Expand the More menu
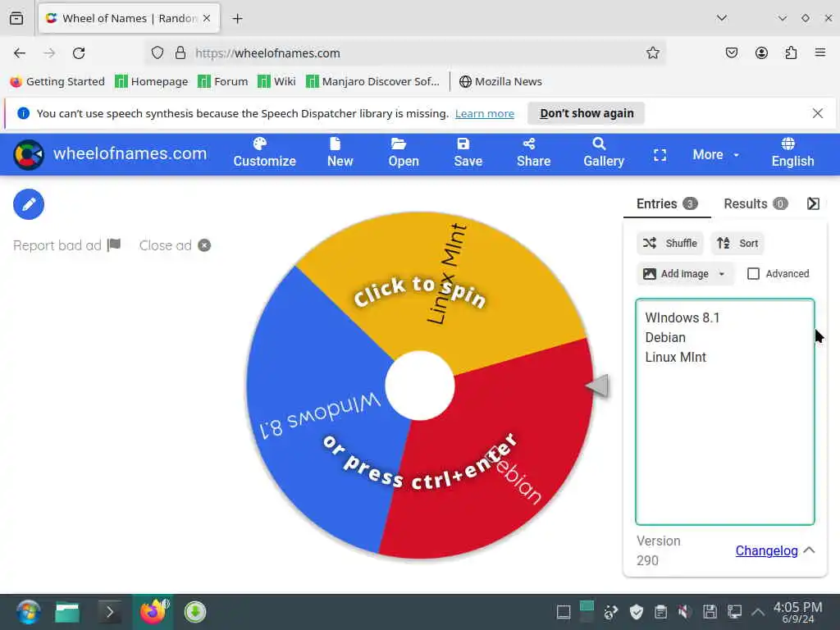 (715, 155)
